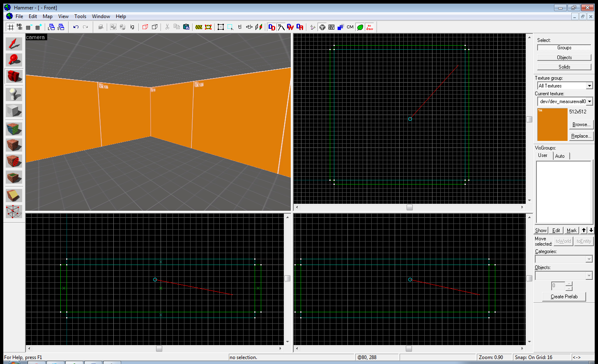Click the front view vertical scrollbar thumb

click(x=287, y=278)
